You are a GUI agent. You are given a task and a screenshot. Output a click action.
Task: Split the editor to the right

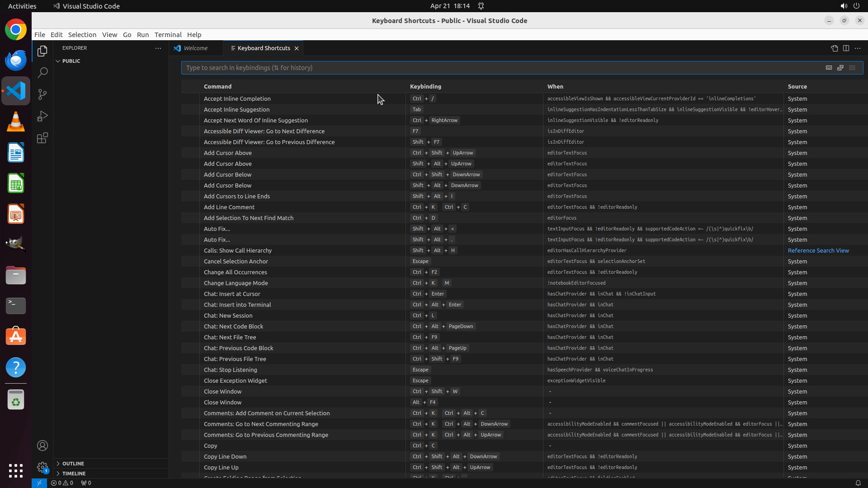click(x=846, y=48)
